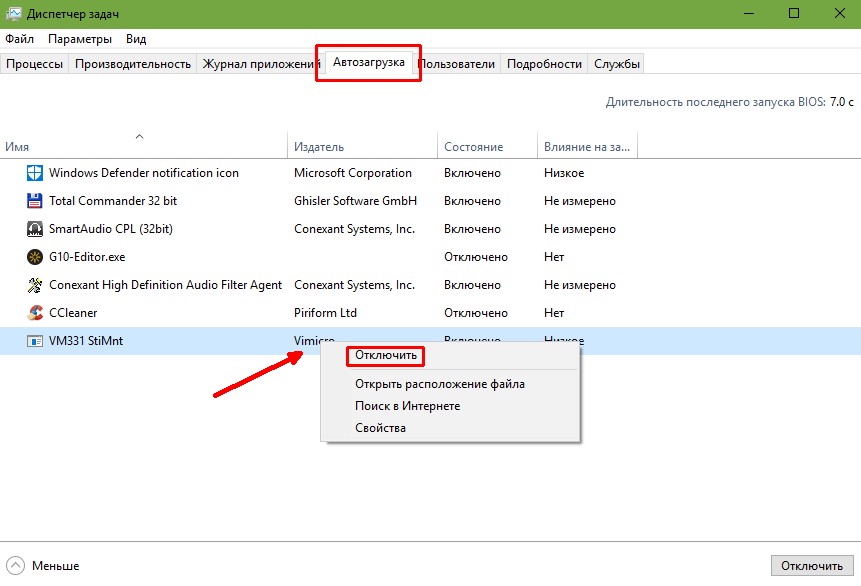The image size is (861, 586).
Task: Switch to the Пользователи tab
Action: [x=456, y=64]
